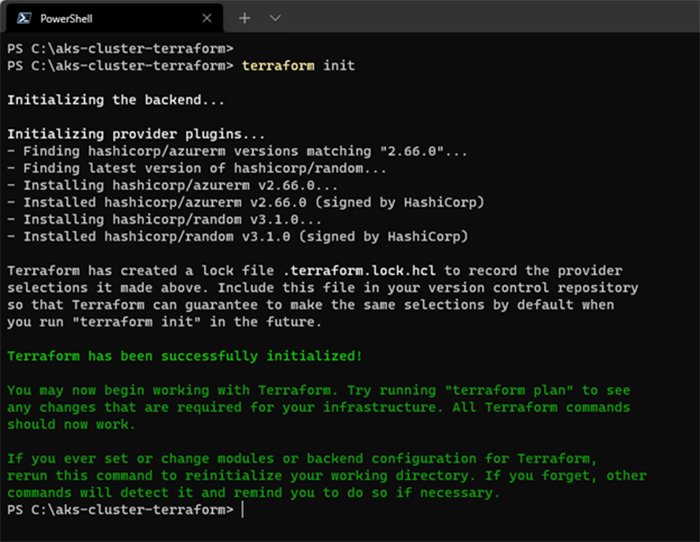Click the typed 'terraform init' command
The width and height of the screenshot is (700, 542).
click(x=298, y=65)
